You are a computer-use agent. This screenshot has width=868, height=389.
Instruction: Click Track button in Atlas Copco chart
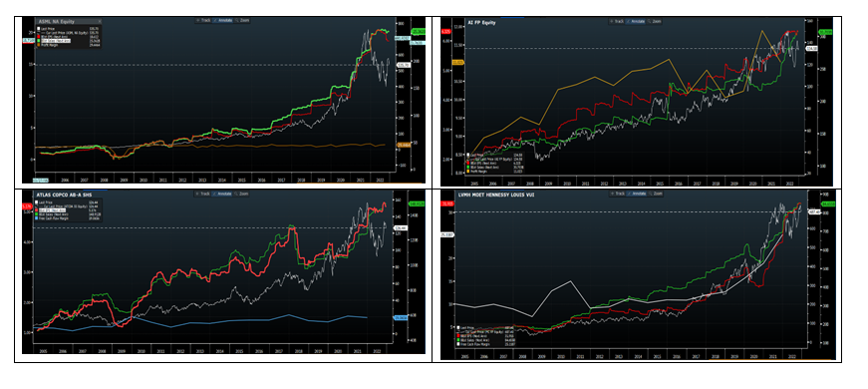coord(202,194)
